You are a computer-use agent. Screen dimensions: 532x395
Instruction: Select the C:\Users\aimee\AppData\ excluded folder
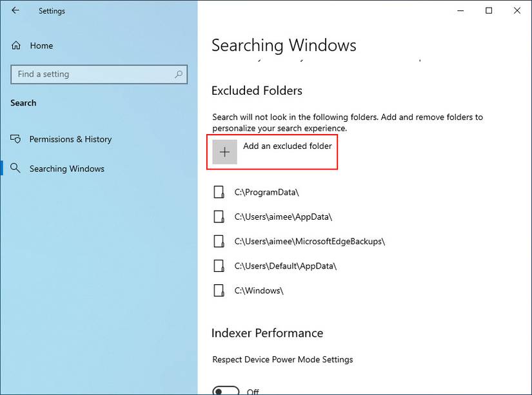tap(283, 217)
